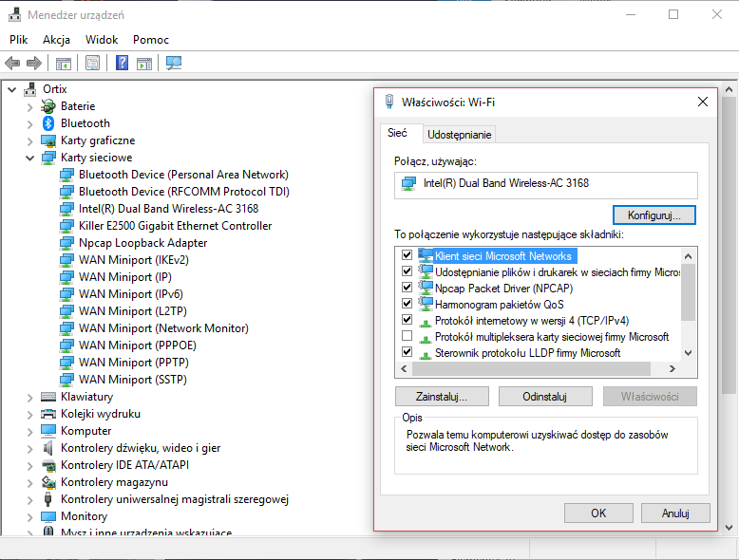This screenshot has height=560, width=739.
Task: Click components list horizontal scrollbar thumb
Action: (531, 369)
